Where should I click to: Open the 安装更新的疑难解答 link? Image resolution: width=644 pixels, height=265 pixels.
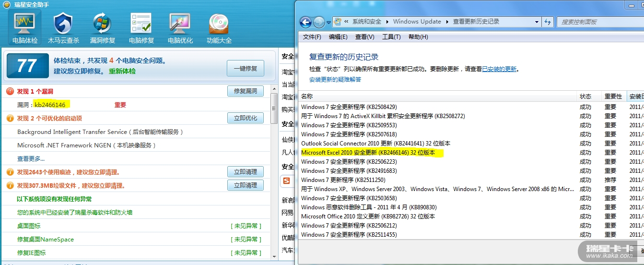[335, 80]
